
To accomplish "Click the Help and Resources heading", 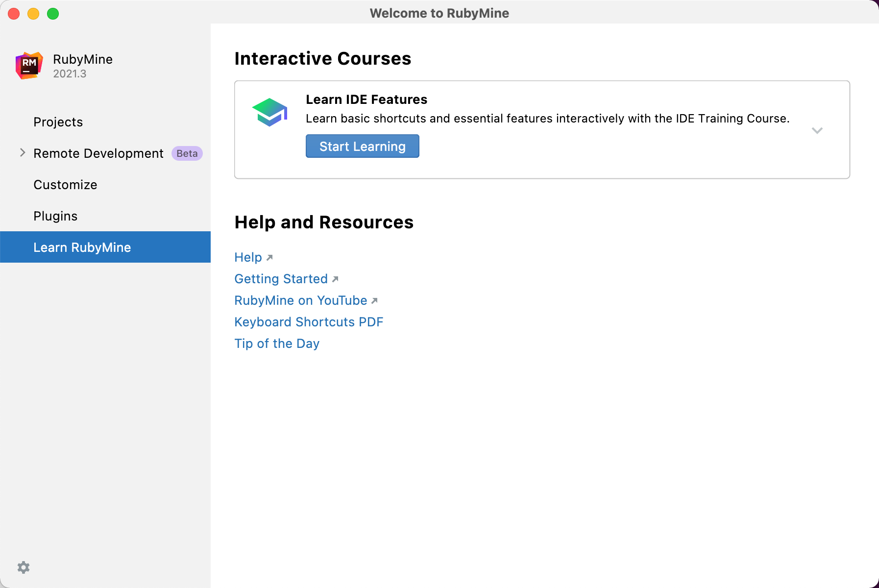I will point(324,222).
